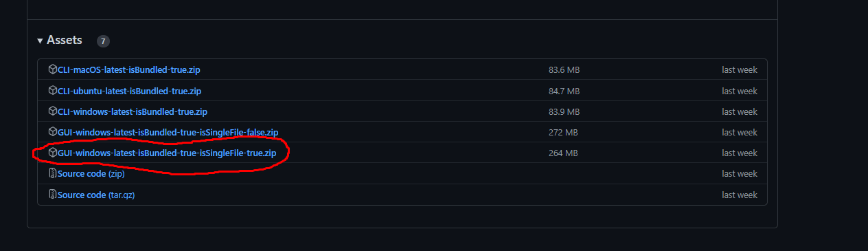The height and width of the screenshot is (251, 868).
Task: Click the 272 MB file size
Action: pos(563,132)
